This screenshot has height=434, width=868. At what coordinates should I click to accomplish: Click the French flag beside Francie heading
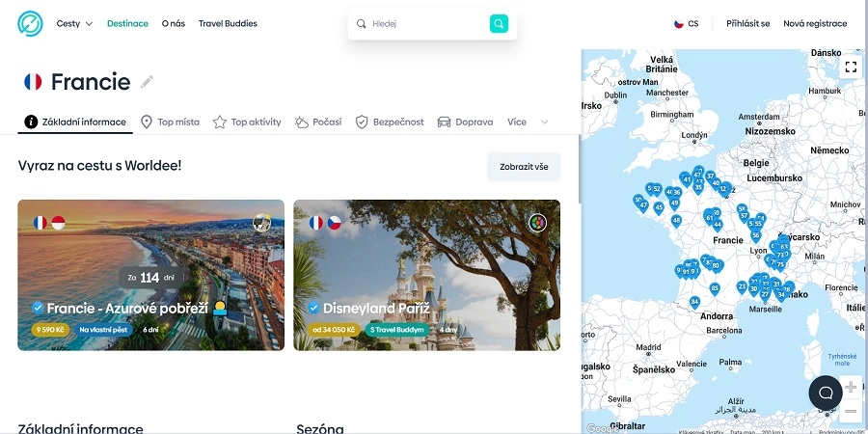[33, 82]
